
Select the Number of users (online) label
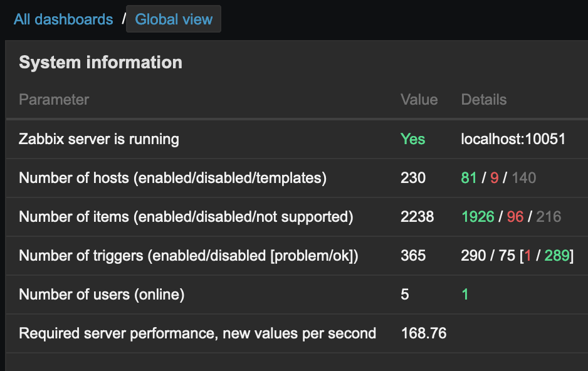coord(102,295)
